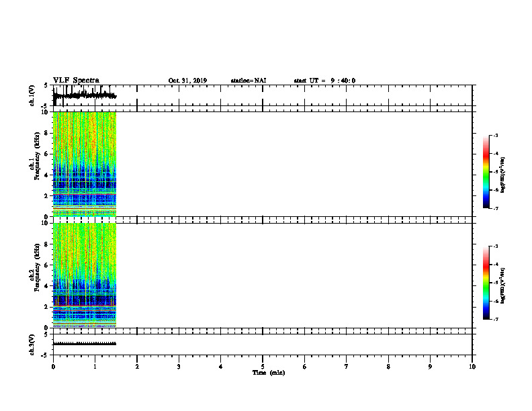Click the ch.2 color scale bar
This screenshot has height=411, width=532.
pyautogui.click(x=486, y=283)
